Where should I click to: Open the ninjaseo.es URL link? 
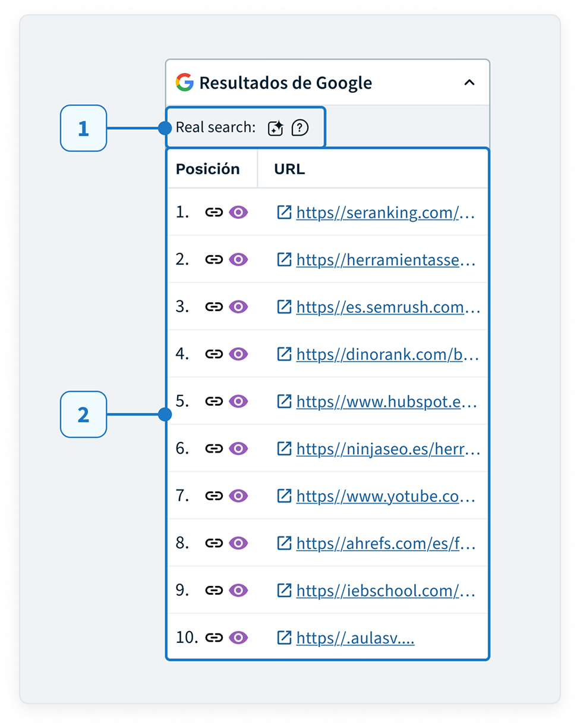[388, 449]
